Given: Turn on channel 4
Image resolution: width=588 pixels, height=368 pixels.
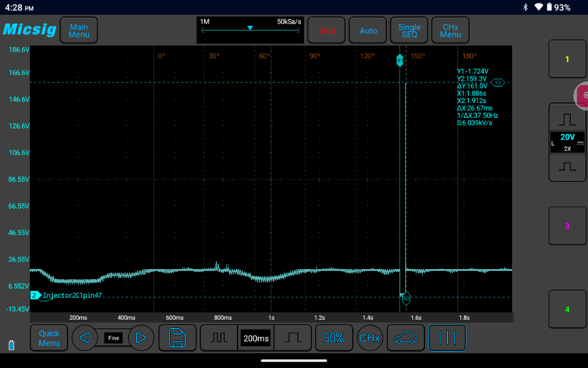Looking at the screenshot, I should [567, 309].
